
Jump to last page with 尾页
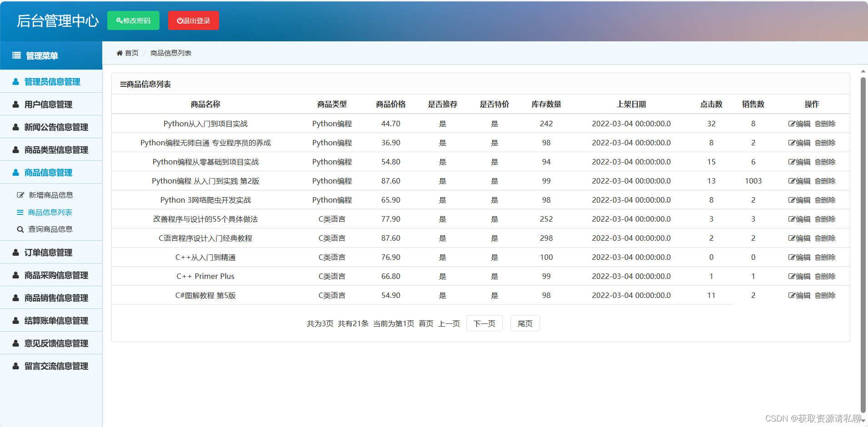(525, 323)
